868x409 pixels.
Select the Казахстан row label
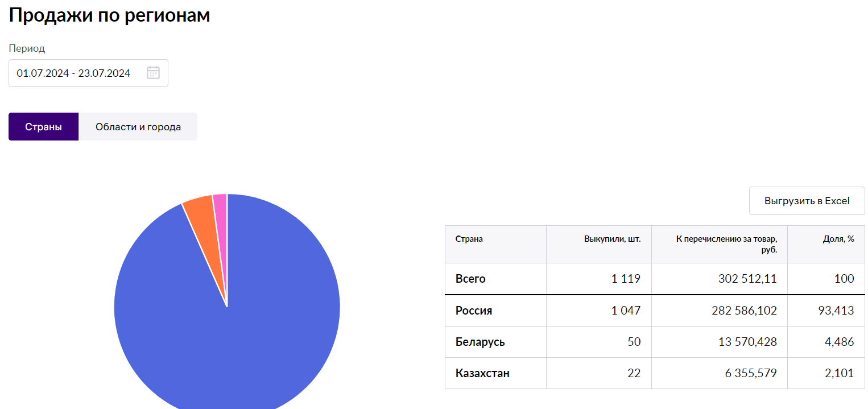[482, 373]
